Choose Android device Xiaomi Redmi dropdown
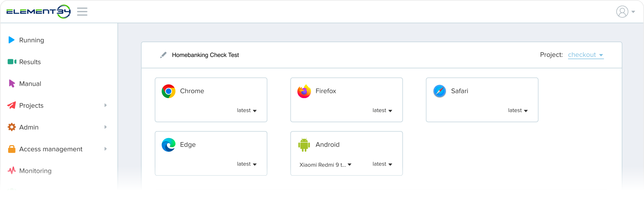 coord(325,165)
